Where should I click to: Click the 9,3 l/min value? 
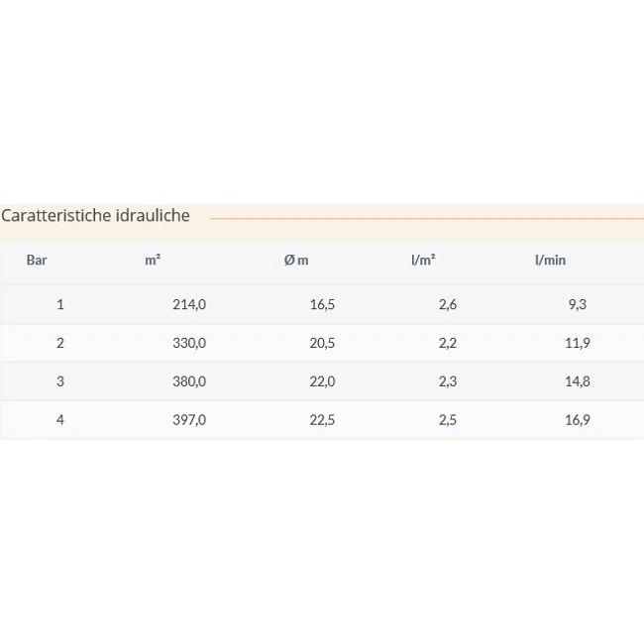(x=578, y=304)
